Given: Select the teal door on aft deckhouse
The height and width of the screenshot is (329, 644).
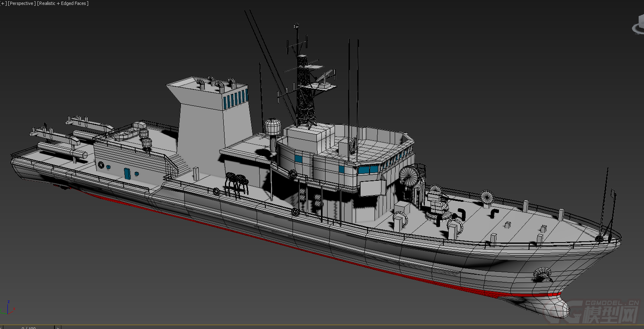Looking at the screenshot, I should [x=127, y=173].
